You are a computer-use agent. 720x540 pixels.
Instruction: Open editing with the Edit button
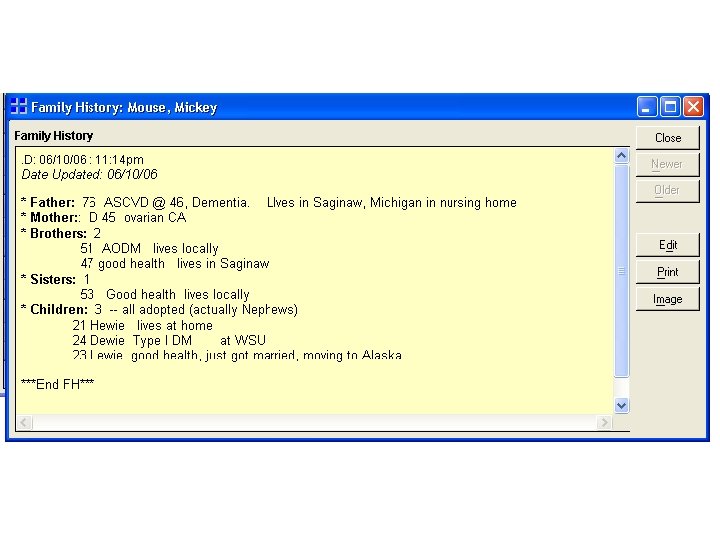click(x=668, y=245)
